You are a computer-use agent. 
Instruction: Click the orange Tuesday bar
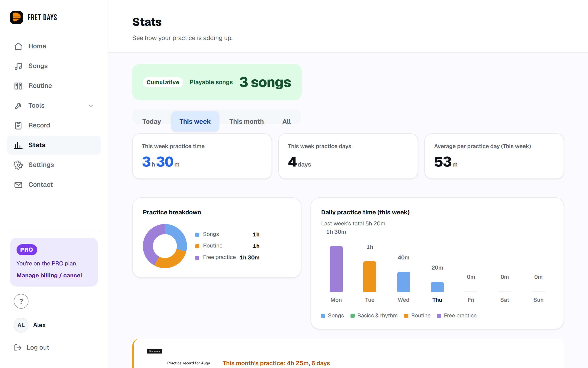[x=370, y=277]
